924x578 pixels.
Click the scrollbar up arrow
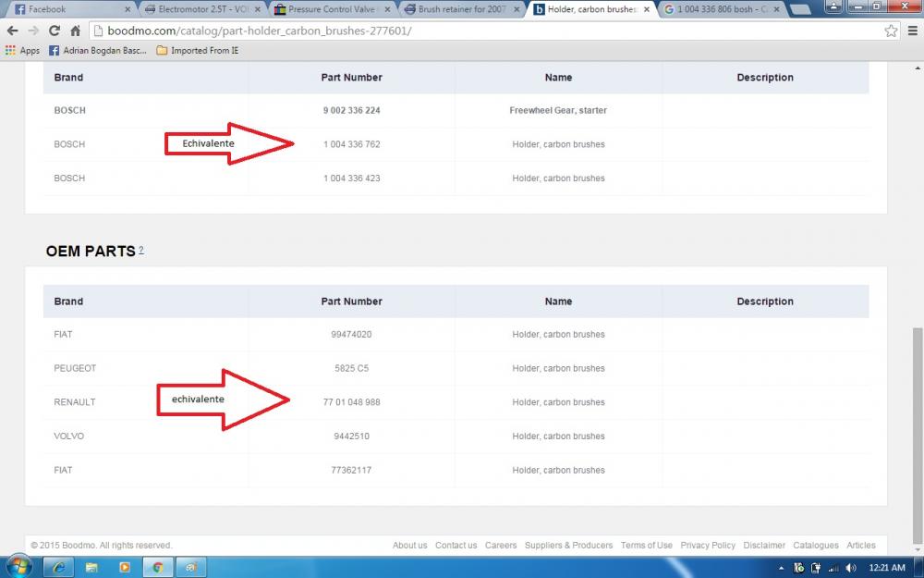coord(918,68)
